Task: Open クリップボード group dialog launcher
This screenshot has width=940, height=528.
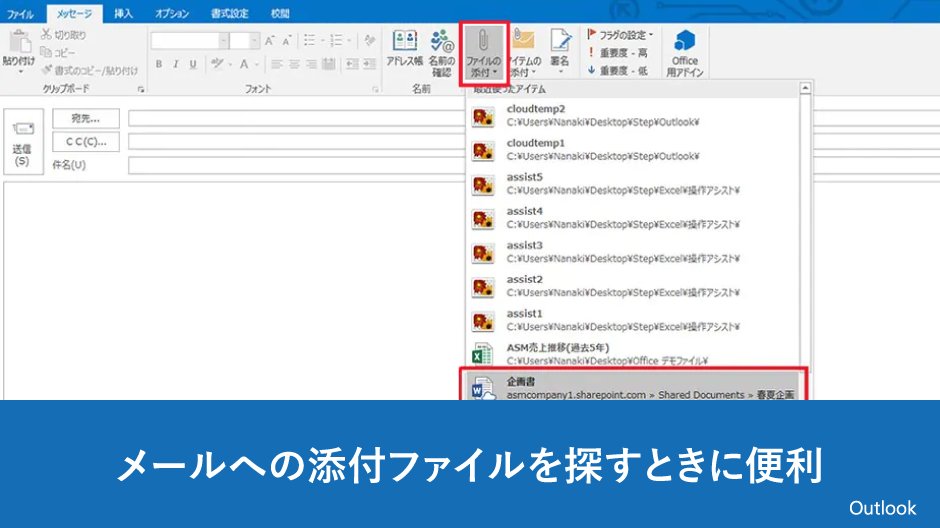Action: point(141,89)
